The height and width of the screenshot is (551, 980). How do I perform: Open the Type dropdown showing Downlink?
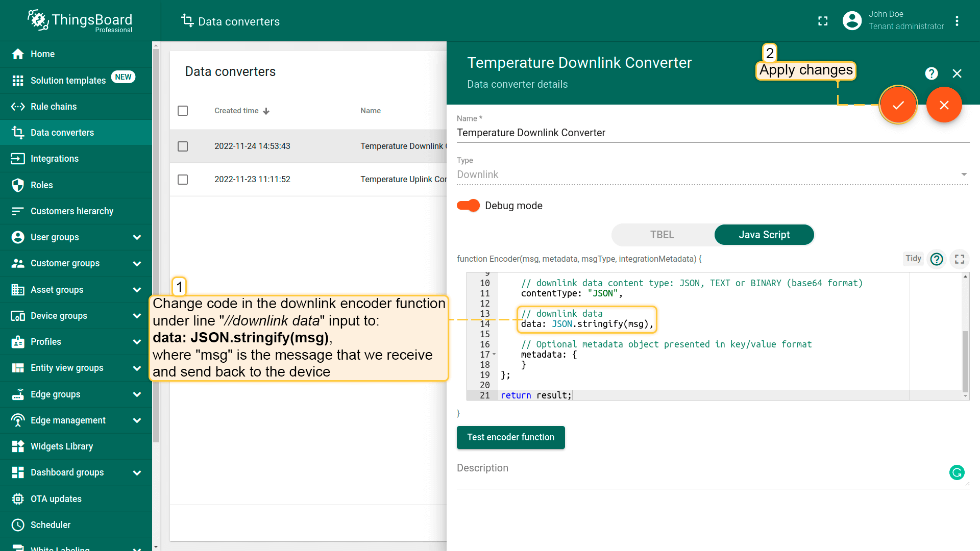point(712,174)
